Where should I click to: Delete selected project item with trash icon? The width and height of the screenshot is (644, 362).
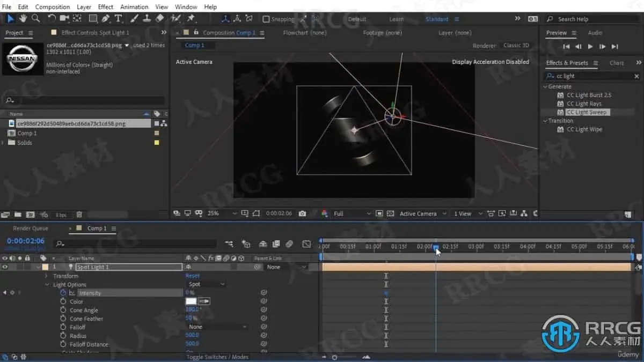click(79, 215)
